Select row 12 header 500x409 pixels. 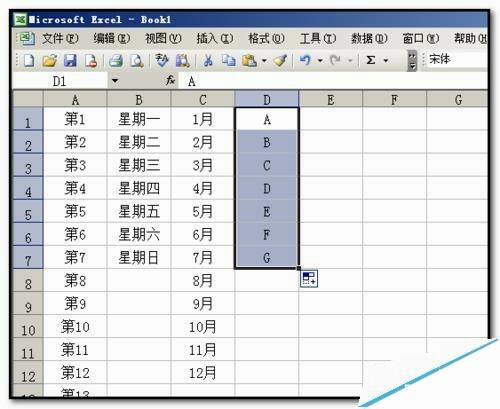(28, 373)
